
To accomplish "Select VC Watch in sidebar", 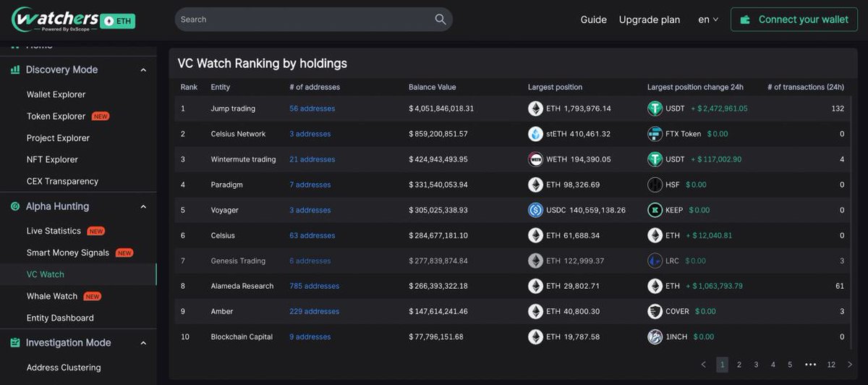I will 46,274.
